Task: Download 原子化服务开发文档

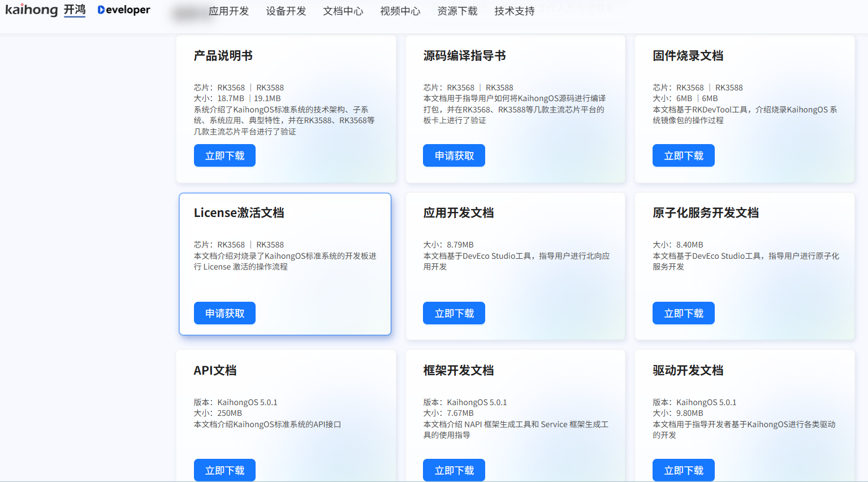Action: [x=684, y=313]
